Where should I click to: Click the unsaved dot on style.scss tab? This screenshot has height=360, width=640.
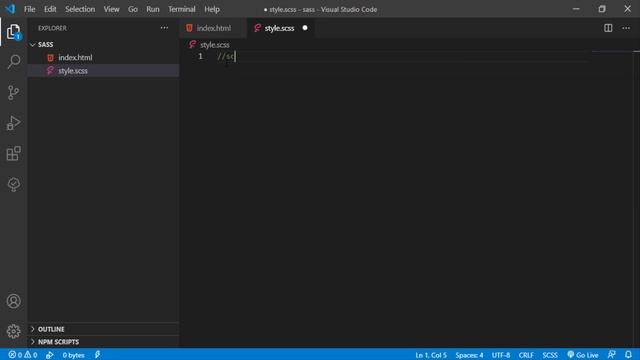305,28
